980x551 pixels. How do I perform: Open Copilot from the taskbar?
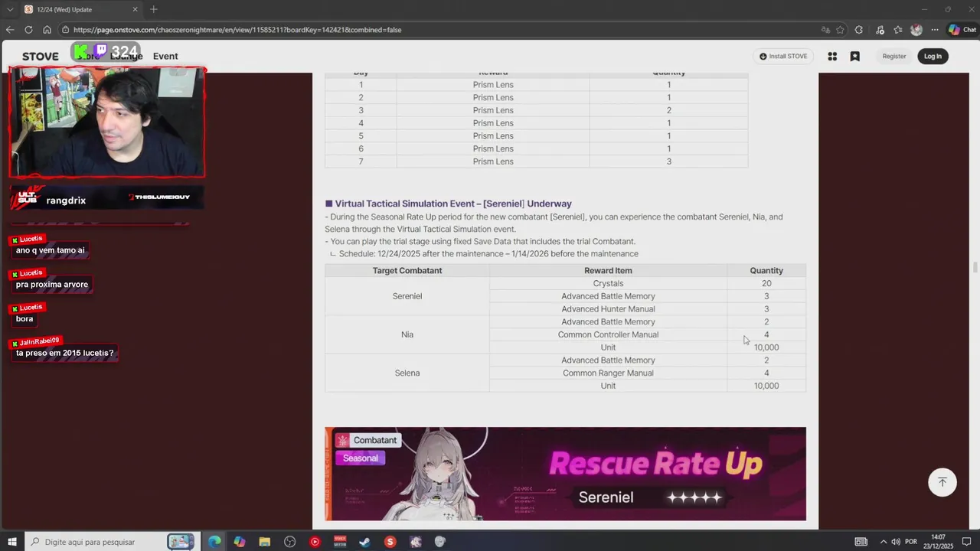pos(240,542)
